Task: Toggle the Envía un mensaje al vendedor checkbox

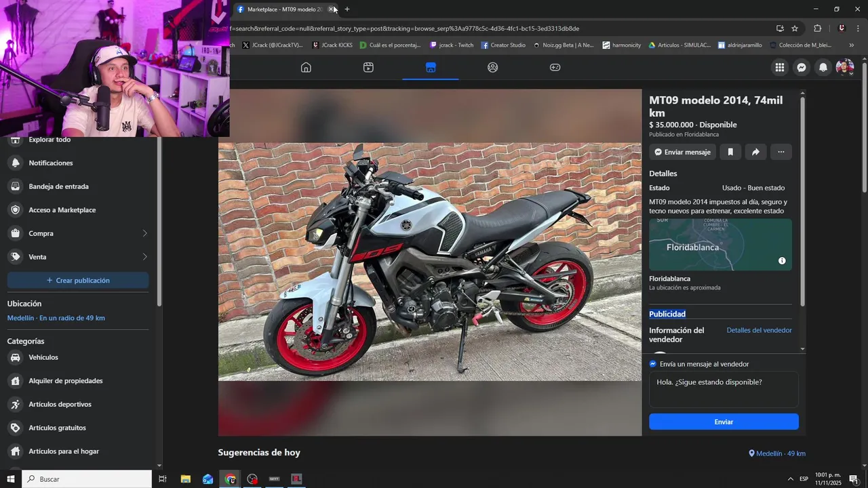Action: coord(653,364)
